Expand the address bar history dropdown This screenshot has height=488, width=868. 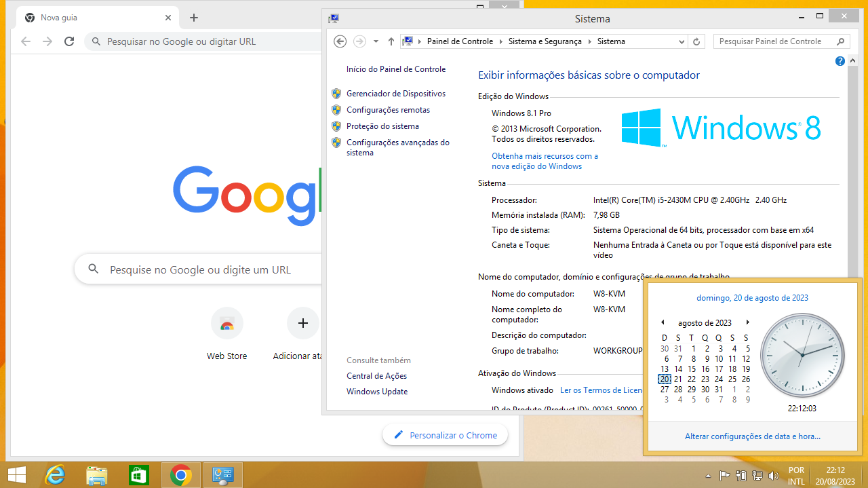(x=682, y=41)
